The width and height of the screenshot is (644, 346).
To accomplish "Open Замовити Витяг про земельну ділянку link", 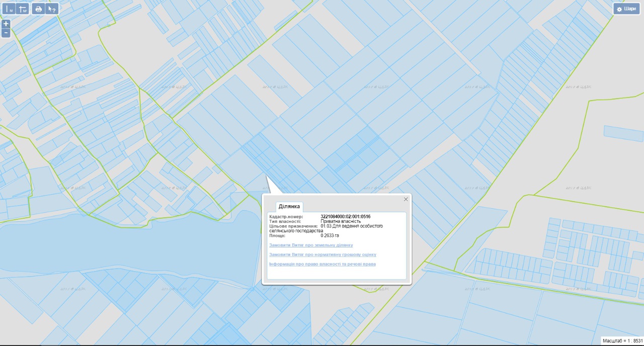I will (x=311, y=245).
